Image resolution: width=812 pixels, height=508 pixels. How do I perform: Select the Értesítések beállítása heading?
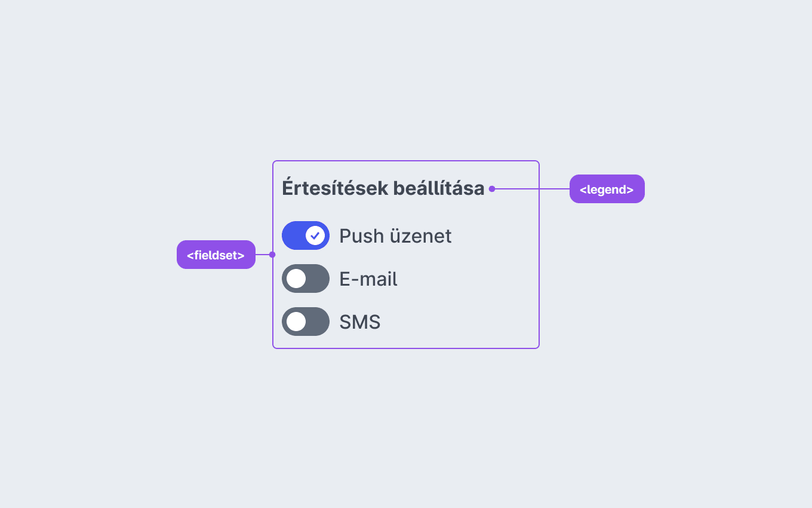(x=383, y=188)
